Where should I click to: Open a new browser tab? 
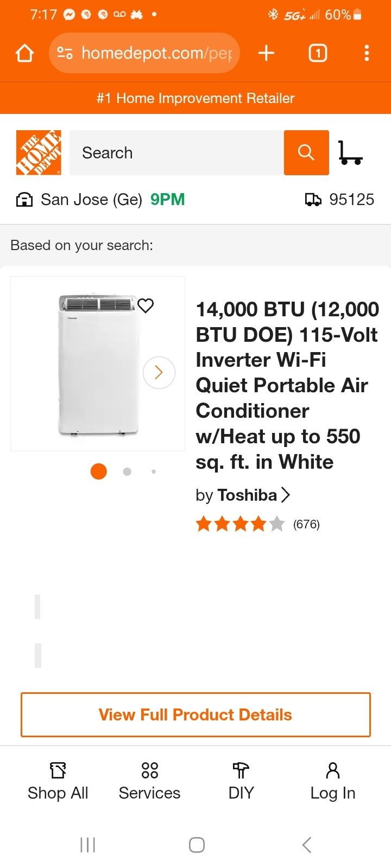coord(266,53)
